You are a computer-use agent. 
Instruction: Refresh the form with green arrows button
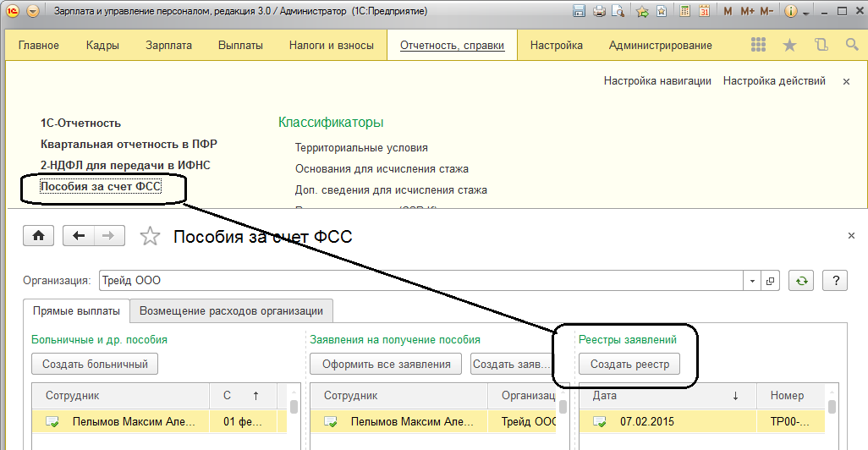click(800, 281)
